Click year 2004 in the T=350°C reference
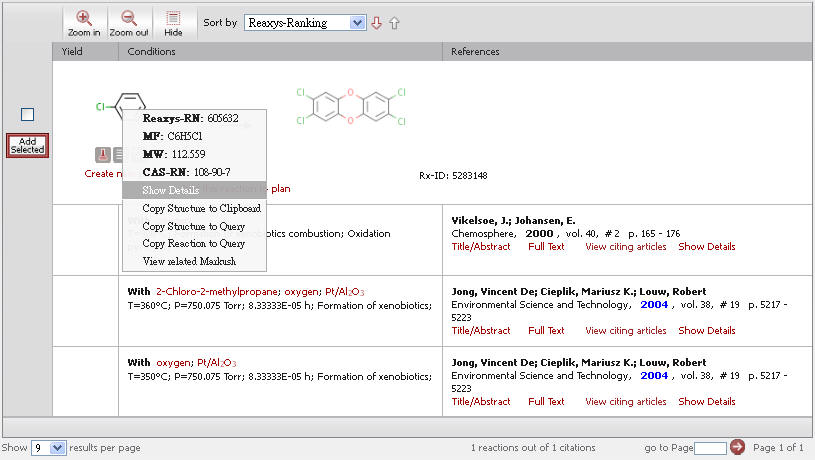The height and width of the screenshot is (460, 815). click(654, 375)
